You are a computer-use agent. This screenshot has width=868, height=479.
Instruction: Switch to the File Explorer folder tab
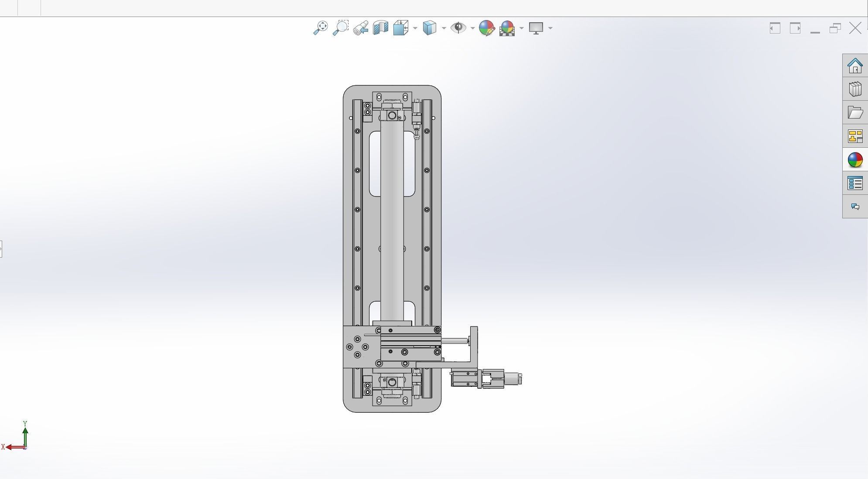855,113
